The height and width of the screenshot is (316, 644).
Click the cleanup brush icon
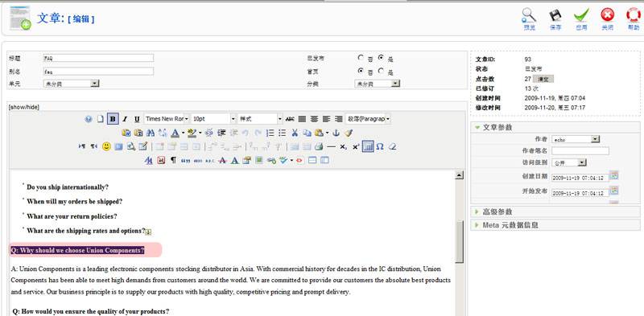pos(349,133)
